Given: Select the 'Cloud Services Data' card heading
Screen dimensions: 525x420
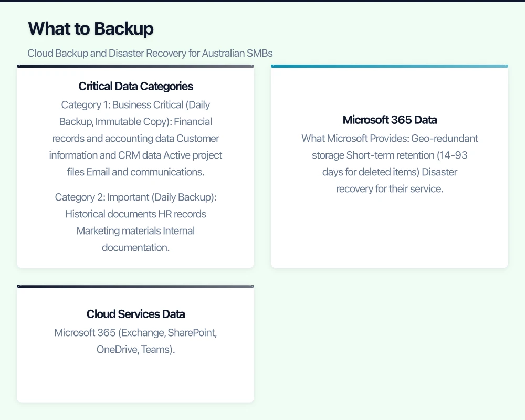Looking at the screenshot, I should [135, 314].
